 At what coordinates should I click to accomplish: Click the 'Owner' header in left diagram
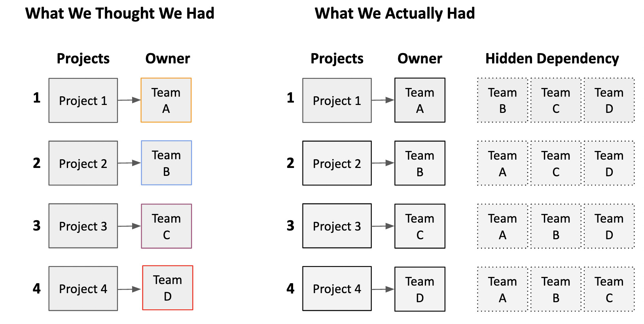168,59
